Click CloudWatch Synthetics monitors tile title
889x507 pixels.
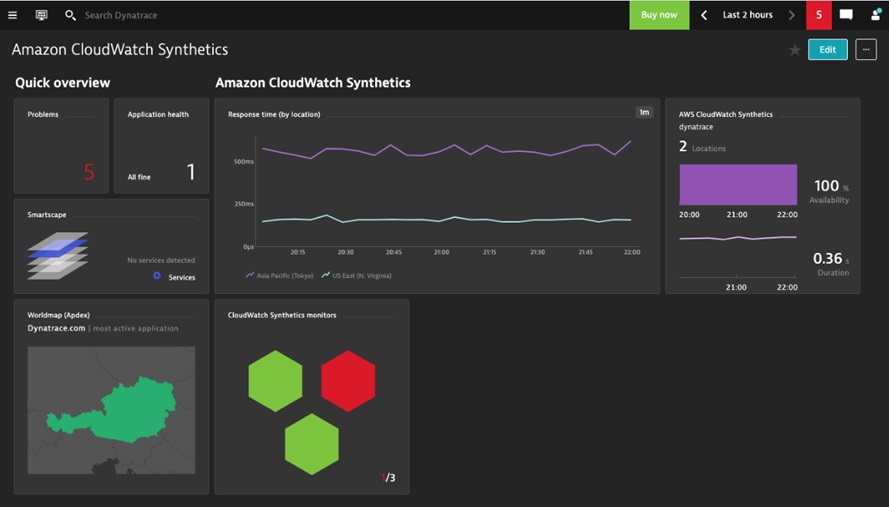[282, 315]
